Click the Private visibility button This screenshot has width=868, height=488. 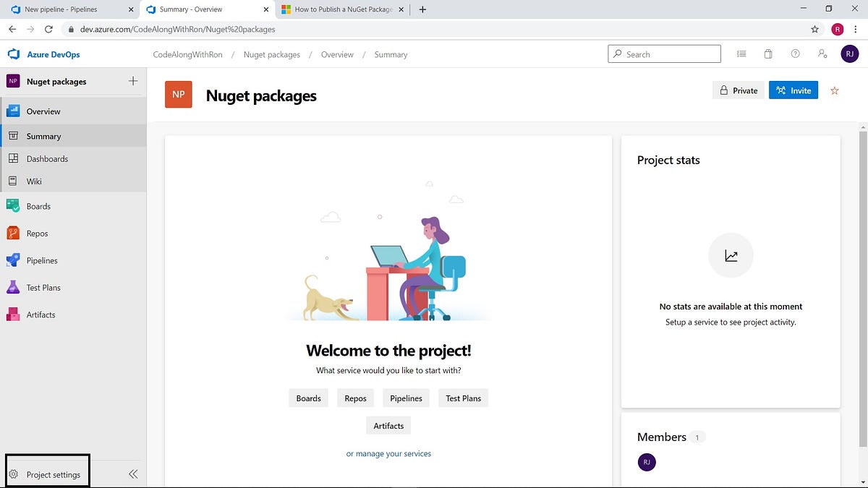point(738,90)
